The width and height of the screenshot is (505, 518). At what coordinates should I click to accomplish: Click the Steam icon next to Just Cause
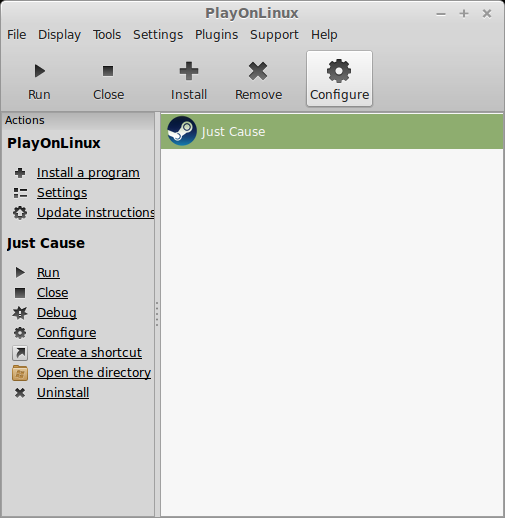pos(182,131)
